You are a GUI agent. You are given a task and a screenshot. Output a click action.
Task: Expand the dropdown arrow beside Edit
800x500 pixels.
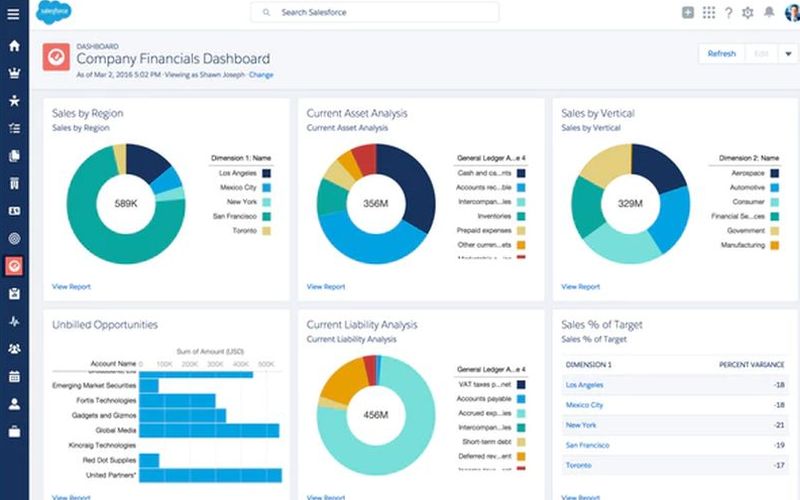point(788,54)
